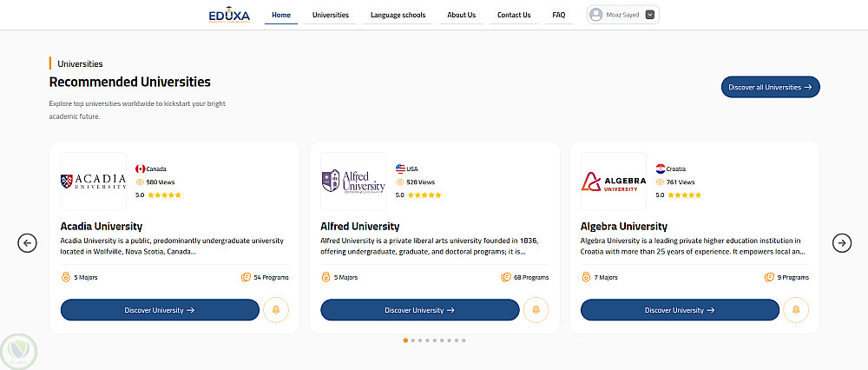Open the Universities nav menu
This screenshot has height=370, width=868.
(330, 15)
